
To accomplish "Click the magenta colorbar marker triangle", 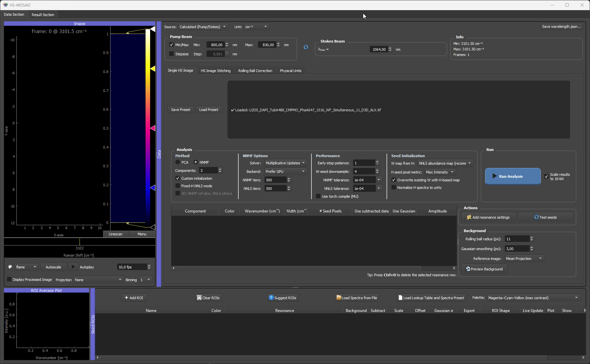I will click(153, 128).
